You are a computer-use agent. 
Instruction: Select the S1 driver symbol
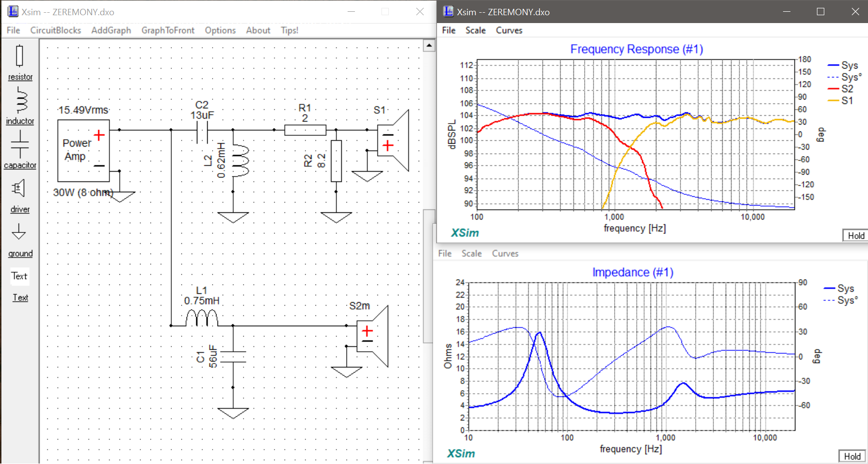point(393,141)
